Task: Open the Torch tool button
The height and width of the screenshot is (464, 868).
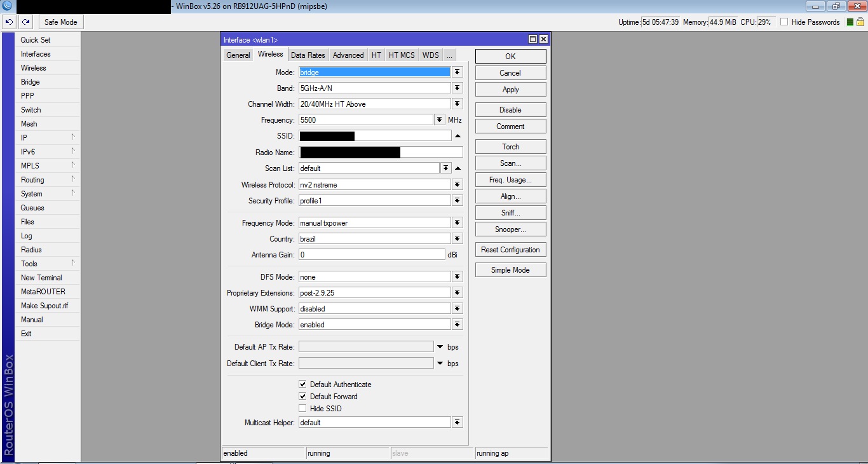Action: click(510, 147)
